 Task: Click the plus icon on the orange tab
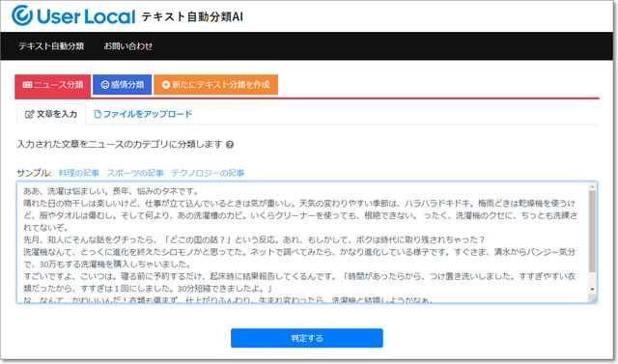tap(166, 85)
